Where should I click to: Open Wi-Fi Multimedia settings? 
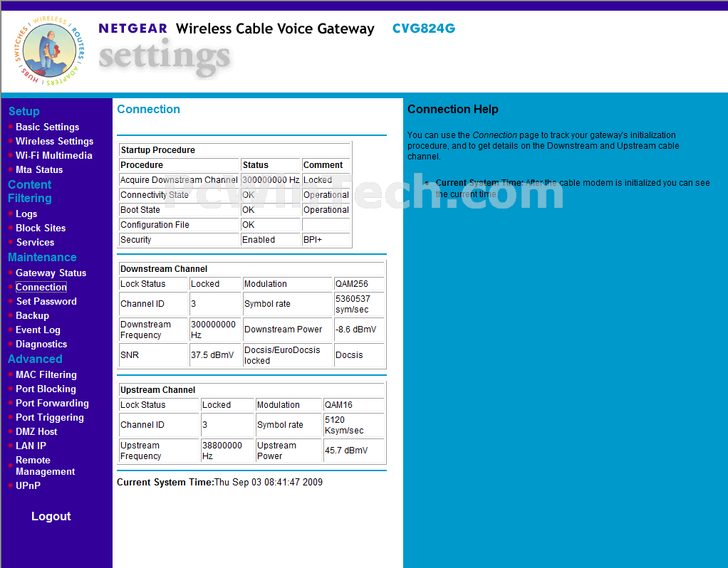point(54,155)
